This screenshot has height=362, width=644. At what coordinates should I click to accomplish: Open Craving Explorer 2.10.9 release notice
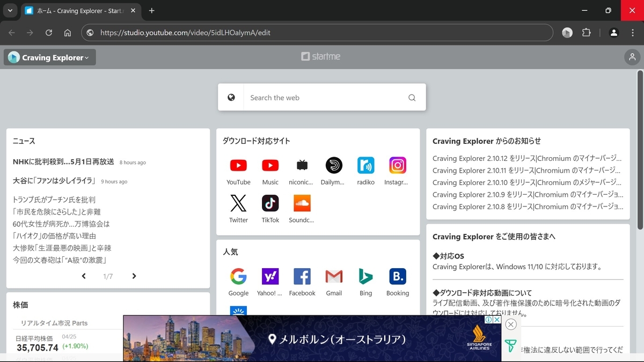tap(528, 195)
